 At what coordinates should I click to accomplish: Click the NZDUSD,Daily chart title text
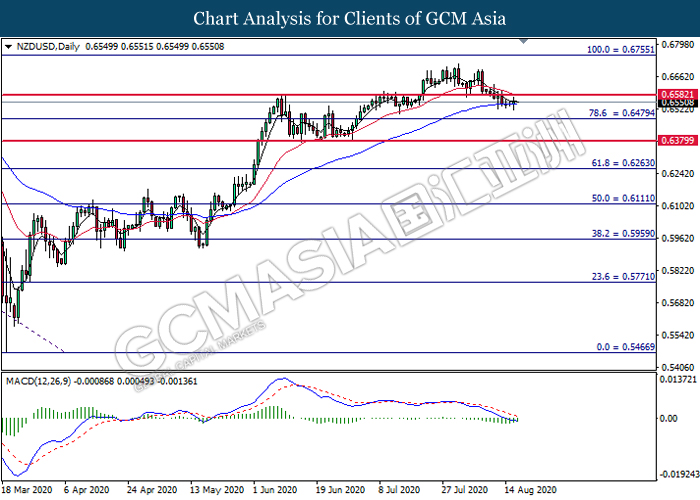click(48, 46)
